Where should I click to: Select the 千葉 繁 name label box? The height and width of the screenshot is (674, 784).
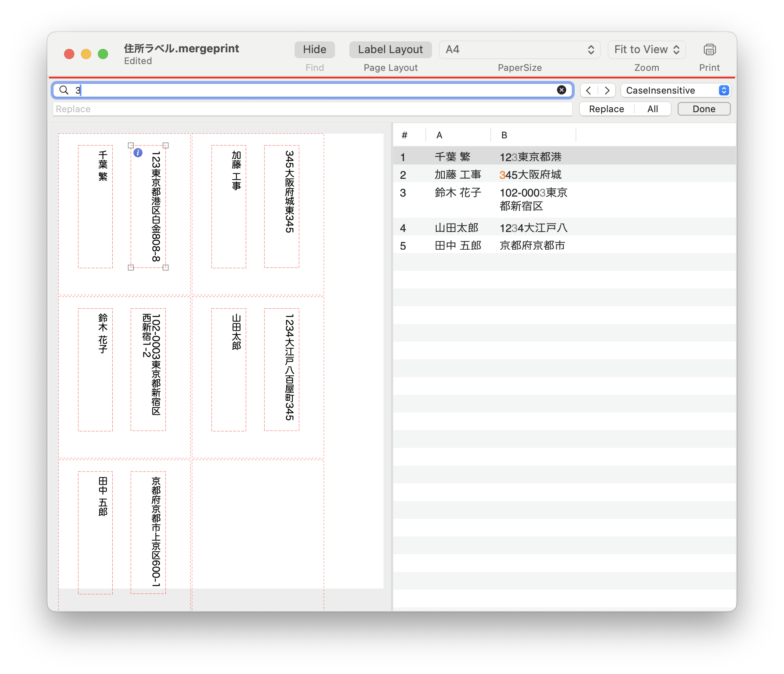tap(95, 207)
